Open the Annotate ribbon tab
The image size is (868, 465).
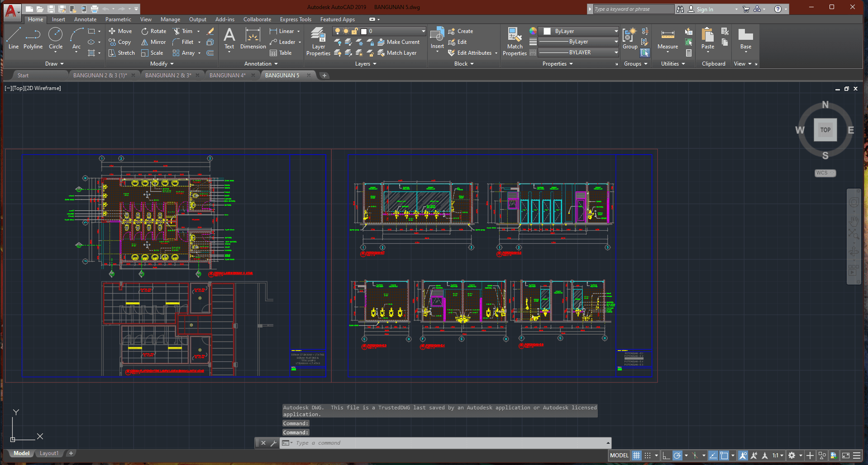(85, 19)
